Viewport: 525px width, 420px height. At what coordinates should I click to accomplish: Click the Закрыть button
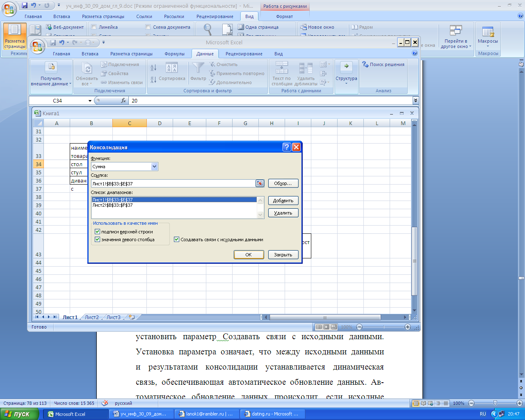coord(283,255)
